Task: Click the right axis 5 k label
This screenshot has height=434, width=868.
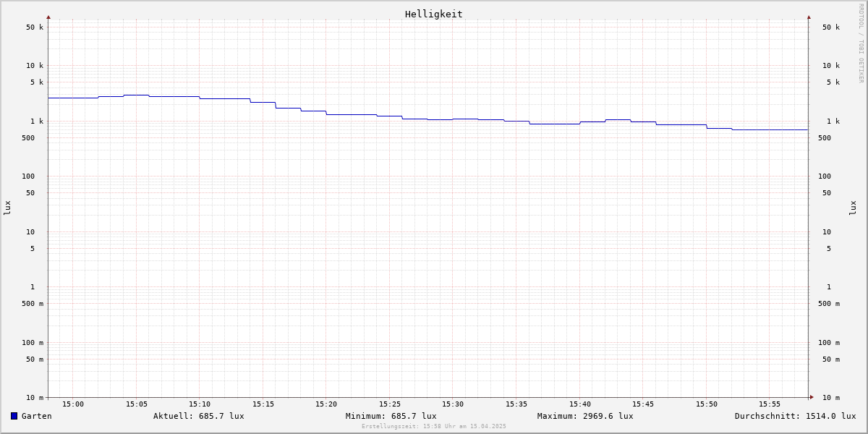Action: tap(833, 82)
